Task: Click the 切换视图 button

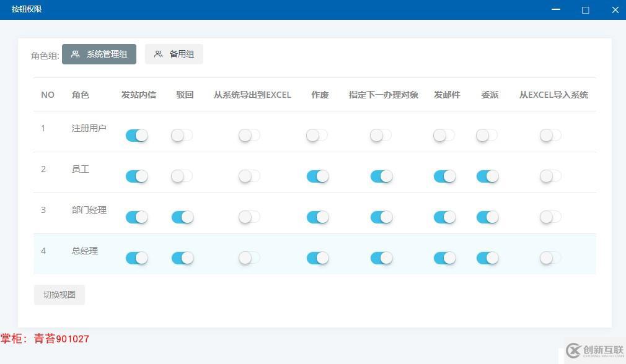Action: point(59,295)
